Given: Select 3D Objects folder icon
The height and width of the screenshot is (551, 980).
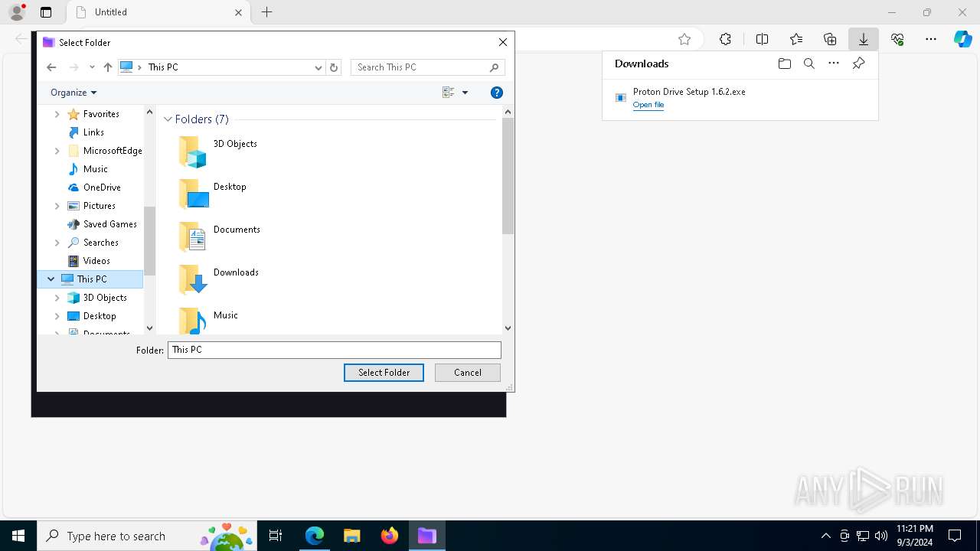Looking at the screenshot, I should click(x=193, y=152).
